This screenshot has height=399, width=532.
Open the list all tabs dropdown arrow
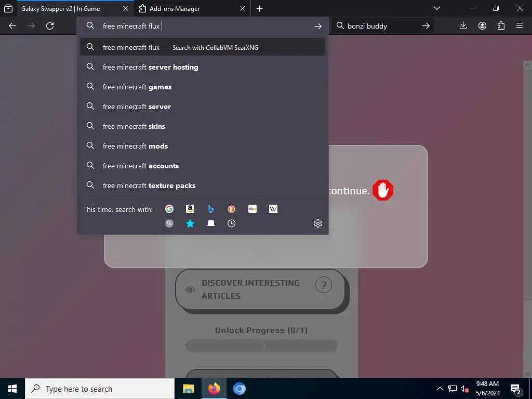click(x=436, y=8)
